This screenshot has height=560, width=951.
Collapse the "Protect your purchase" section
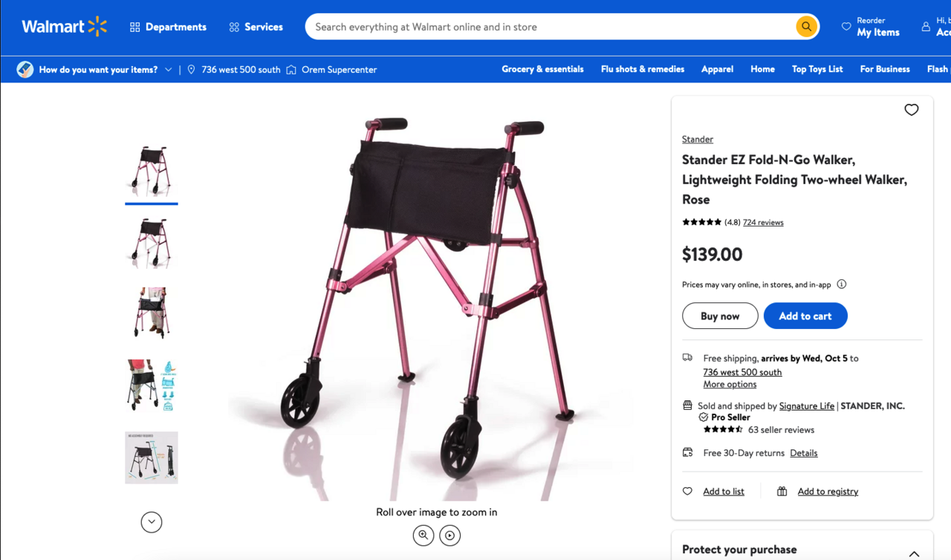coord(914,553)
